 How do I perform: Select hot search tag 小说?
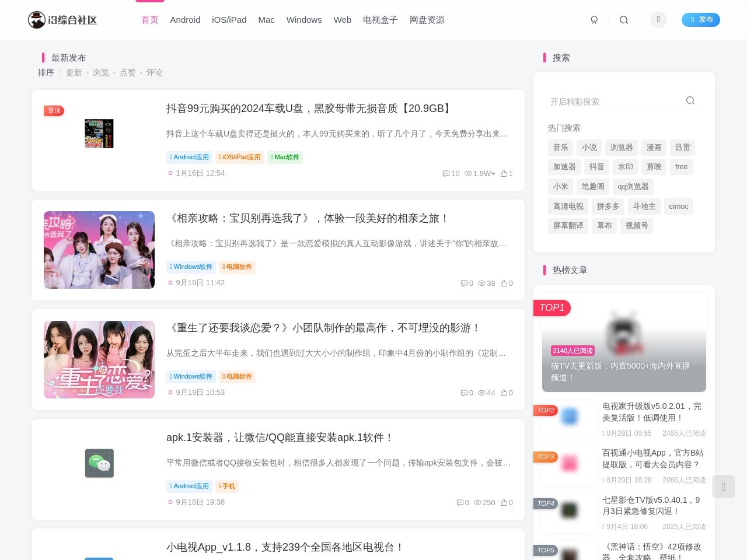pos(589,148)
